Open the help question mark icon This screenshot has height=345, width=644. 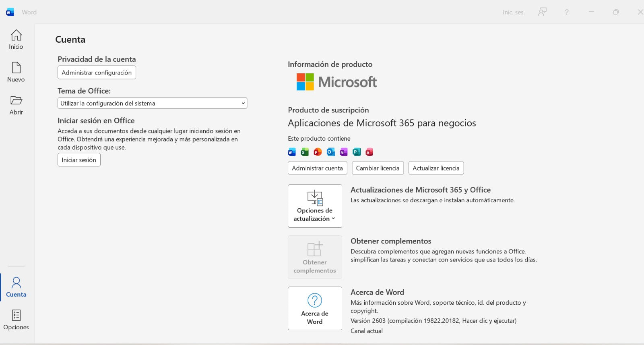567,12
